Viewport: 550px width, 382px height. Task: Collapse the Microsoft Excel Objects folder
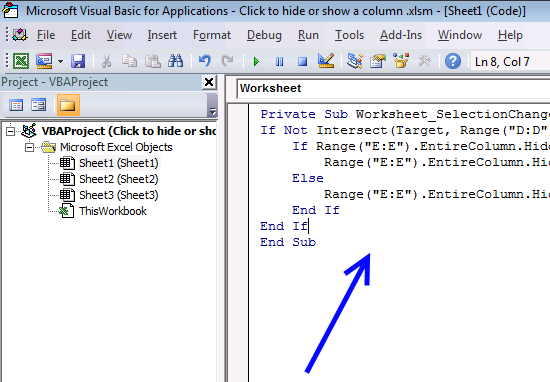(29, 147)
